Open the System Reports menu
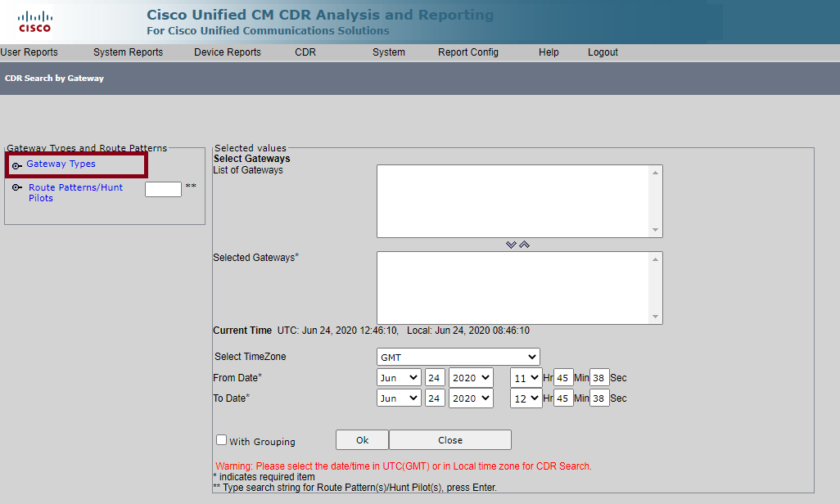Image resolution: width=840 pixels, height=504 pixels. click(x=128, y=52)
